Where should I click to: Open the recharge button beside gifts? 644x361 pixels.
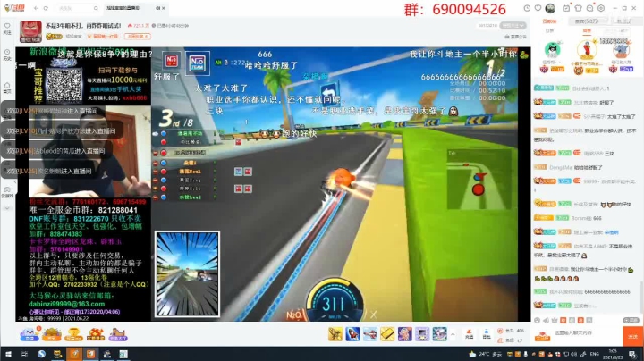coord(469,334)
